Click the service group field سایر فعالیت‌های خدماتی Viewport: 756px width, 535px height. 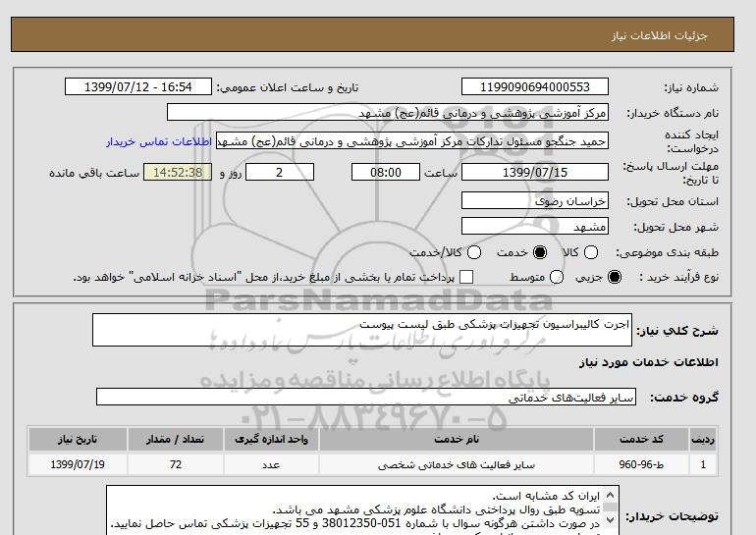(x=366, y=397)
